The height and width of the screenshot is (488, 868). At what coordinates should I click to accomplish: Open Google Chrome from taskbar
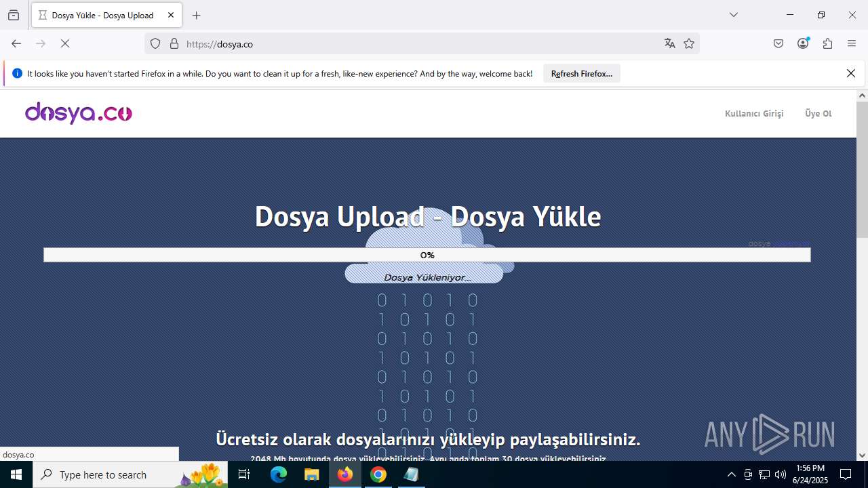coord(378,474)
